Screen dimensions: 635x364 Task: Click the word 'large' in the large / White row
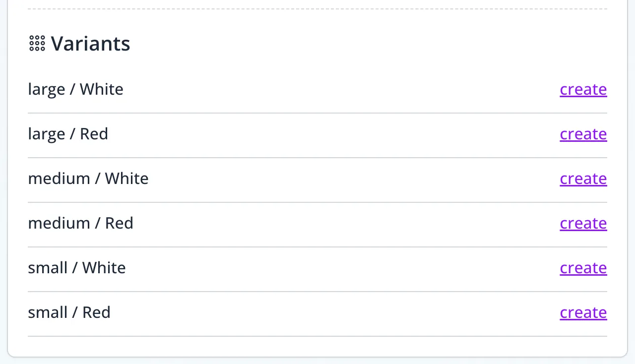[46, 90]
